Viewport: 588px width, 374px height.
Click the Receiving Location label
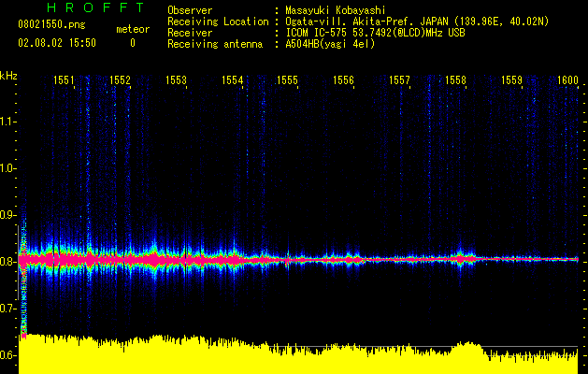218,22
